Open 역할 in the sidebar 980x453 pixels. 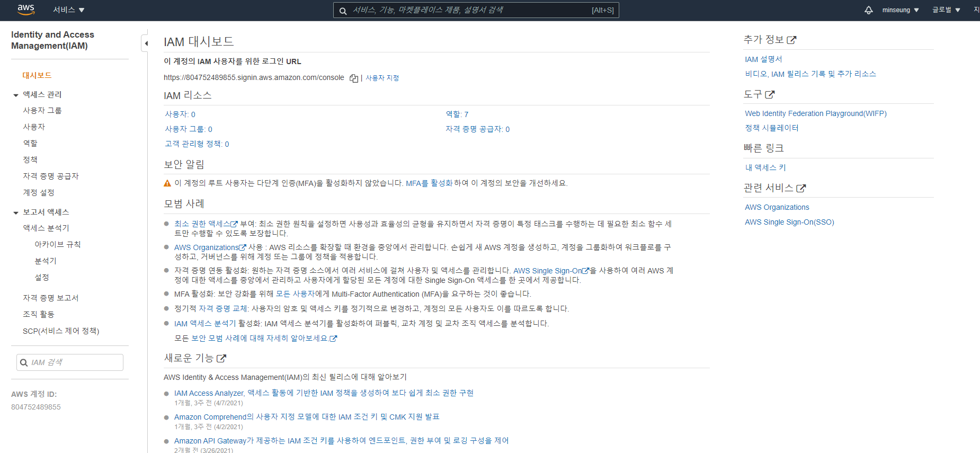(x=30, y=143)
